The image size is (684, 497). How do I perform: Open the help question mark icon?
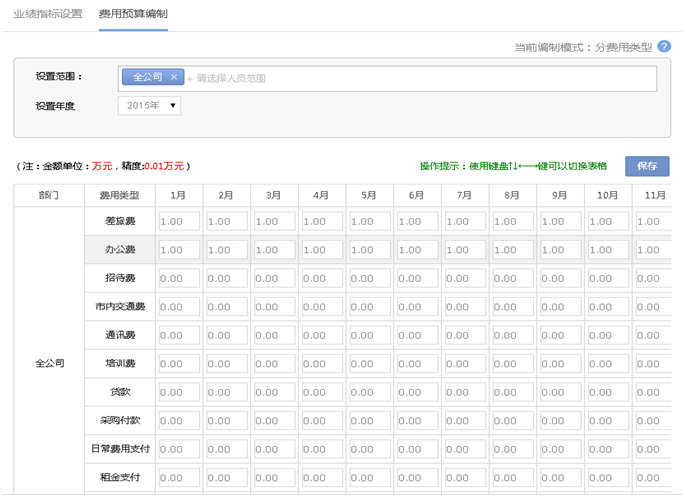point(664,46)
